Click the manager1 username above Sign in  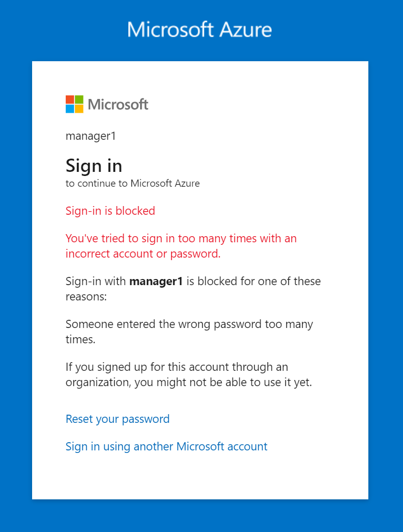91,136
